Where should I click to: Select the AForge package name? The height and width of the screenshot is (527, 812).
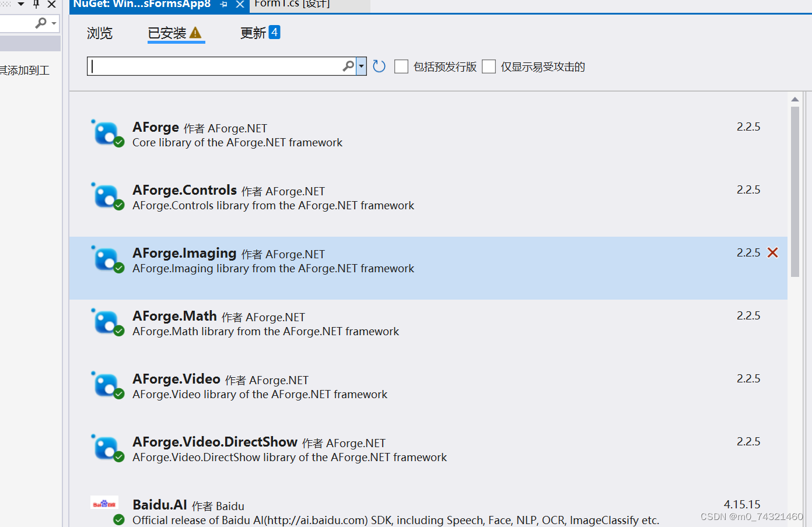pyautogui.click(x=156, y=127)
